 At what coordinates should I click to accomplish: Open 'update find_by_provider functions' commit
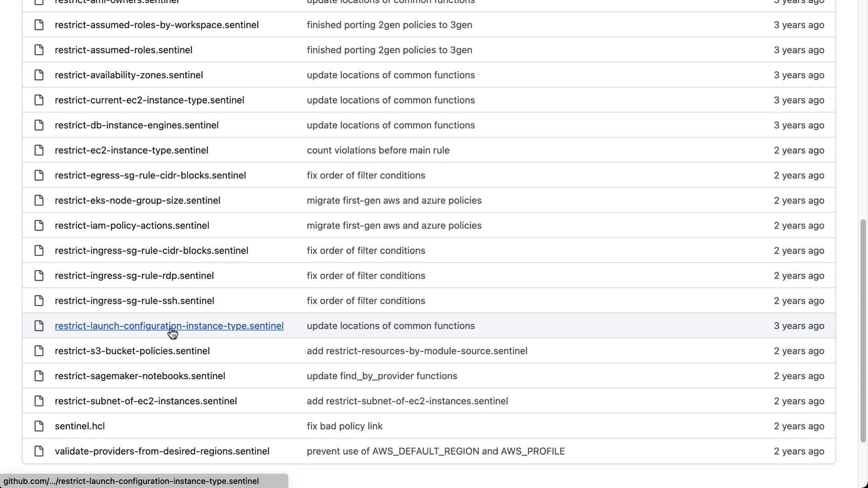(382, 376)
